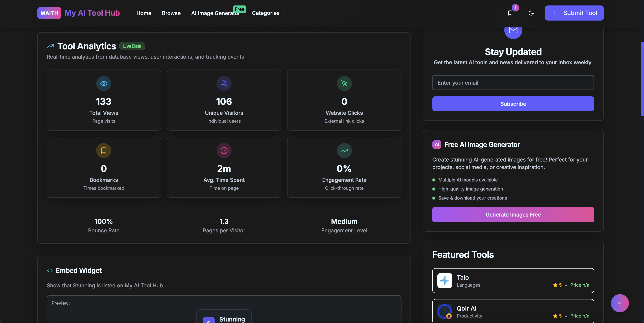Viewport: 644px width, 323px height.
Task: Expand the Categories dropdown
Action: (x=268, y=13)
